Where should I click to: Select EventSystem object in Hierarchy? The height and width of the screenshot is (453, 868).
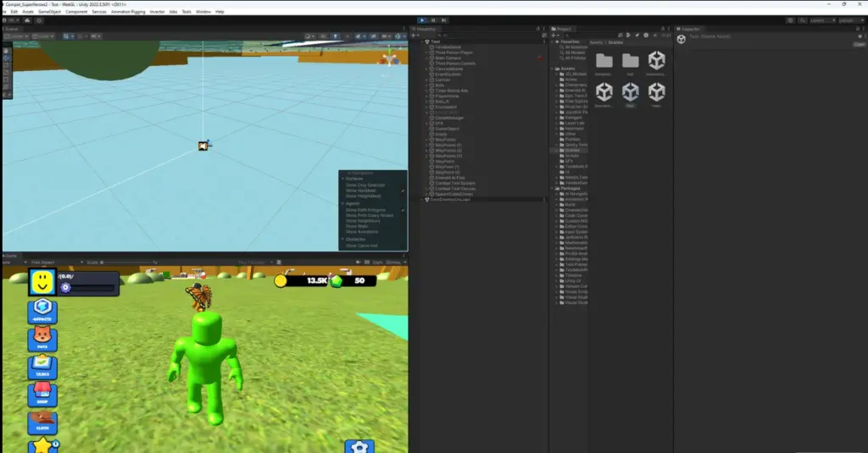pyautogui.click(x=448, y=75)
